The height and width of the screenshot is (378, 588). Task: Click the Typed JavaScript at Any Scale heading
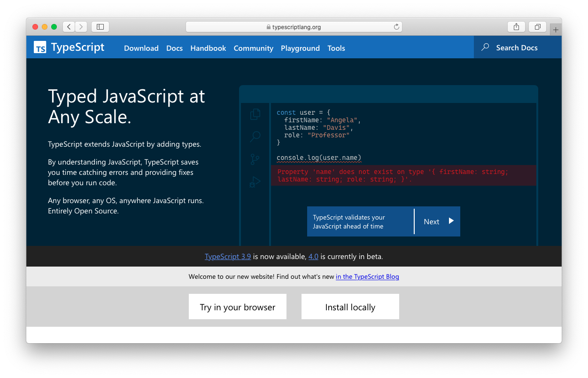pos(127,106)
